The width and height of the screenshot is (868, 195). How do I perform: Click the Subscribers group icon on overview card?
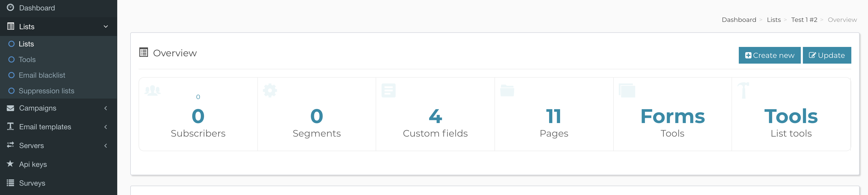pyautogui.click(x=153, y=90)
